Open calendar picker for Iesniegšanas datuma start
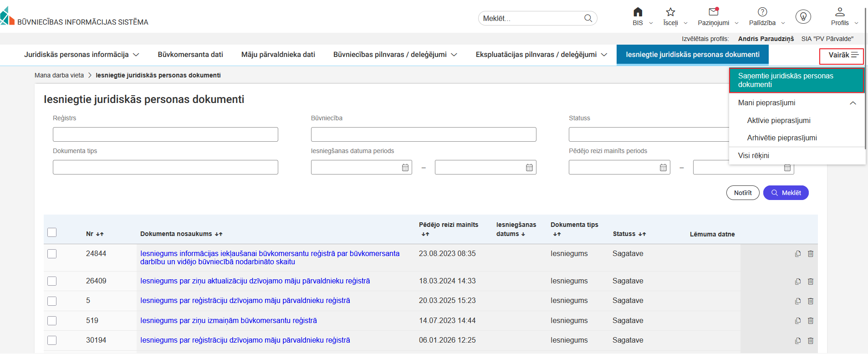Image resolution: width=868 pixels, height=354 pixels. pos(405,168)
